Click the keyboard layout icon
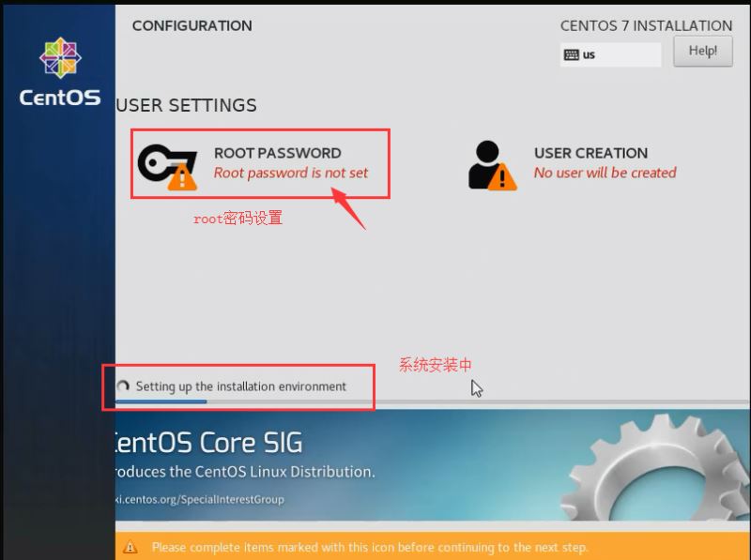 571,54
